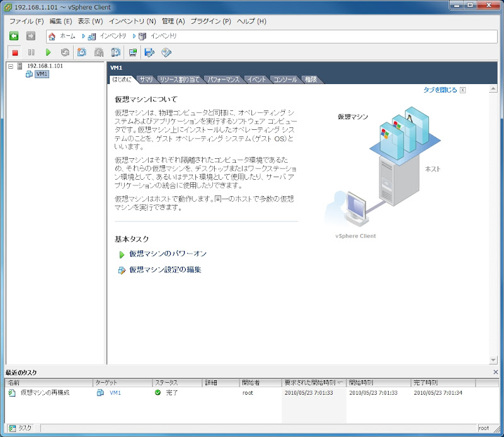Collapse the 192.168.1.101 host tree node
Screen dimensions: 504x437
click(x=11, y=66)
